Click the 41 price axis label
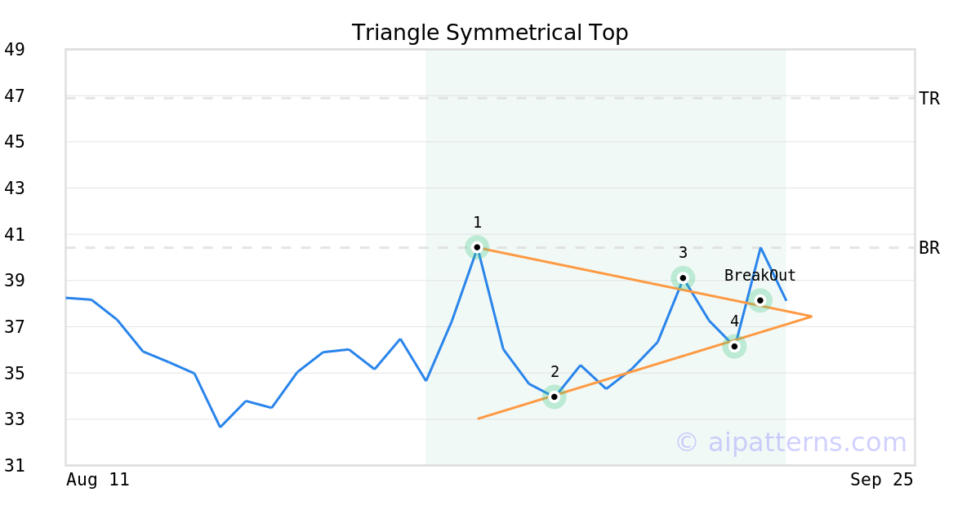Image resolution: width=980 pixels, height=514 pixels. (x=15, y=235)
